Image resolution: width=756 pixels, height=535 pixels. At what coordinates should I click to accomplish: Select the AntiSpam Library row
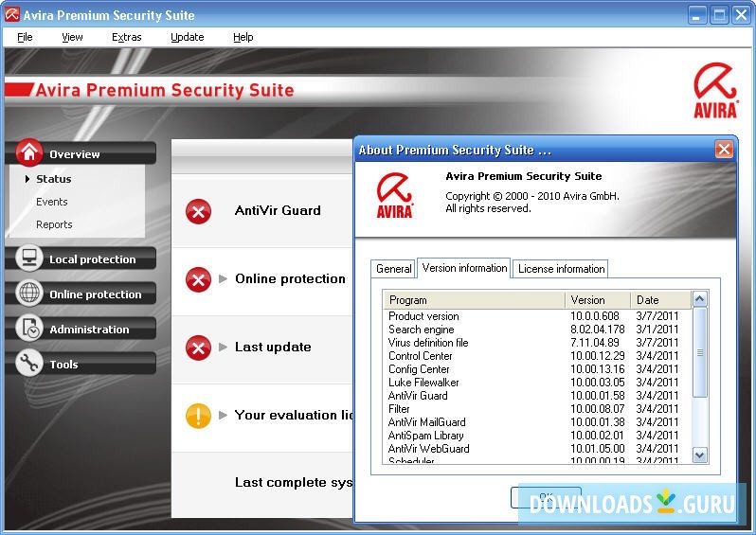pyautogui.click(x=537, y=436)
